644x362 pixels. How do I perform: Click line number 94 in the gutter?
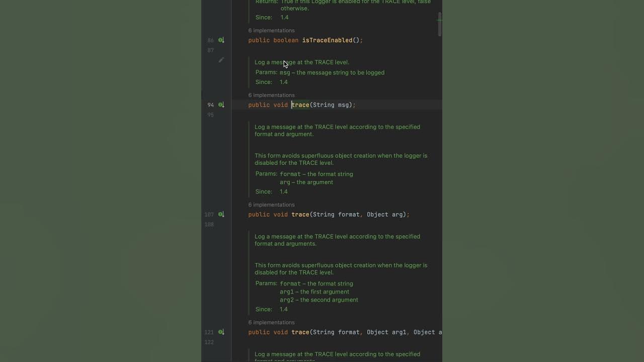click(210, 105)
